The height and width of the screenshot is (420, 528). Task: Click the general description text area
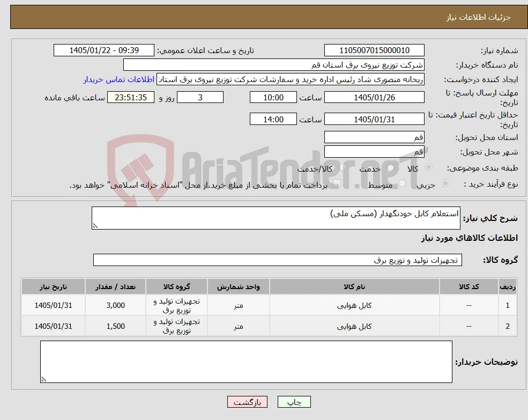[x=276, y=218]
